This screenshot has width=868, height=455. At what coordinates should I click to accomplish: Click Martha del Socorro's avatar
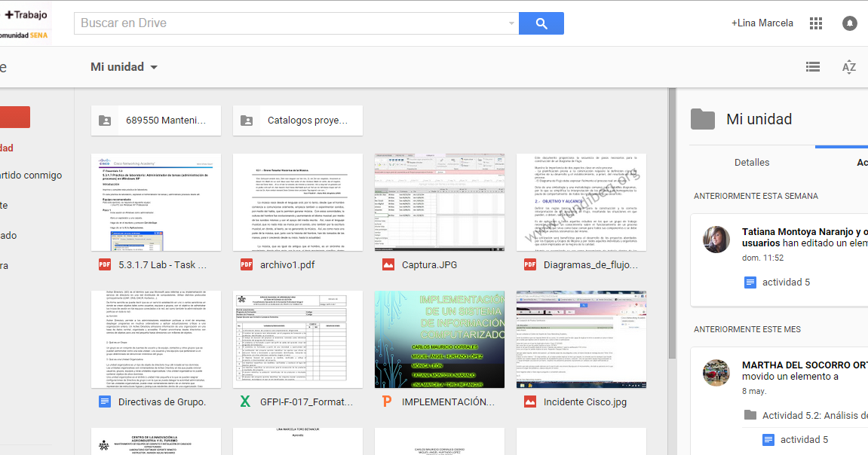(716, 373)
